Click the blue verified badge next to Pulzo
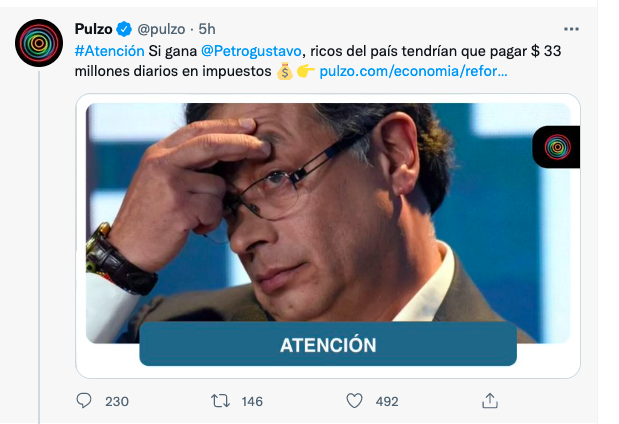Viewport: 619px width, 424px height. click(124, 29)
